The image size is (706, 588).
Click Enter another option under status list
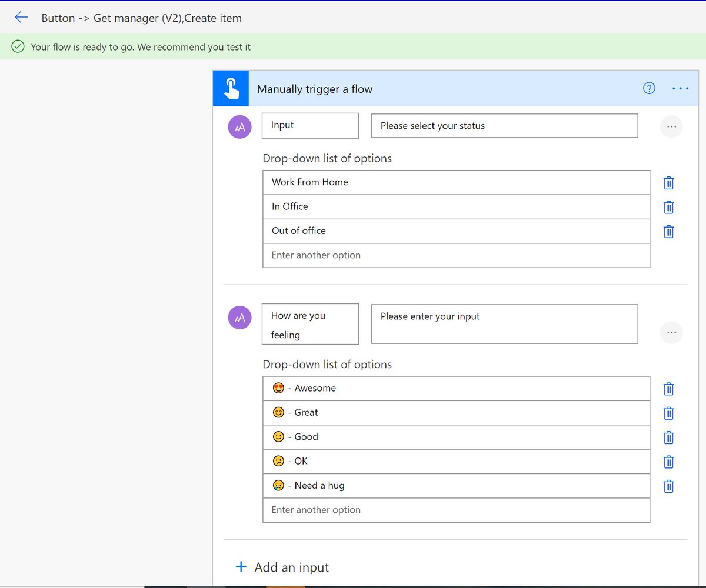click(457, 255)
